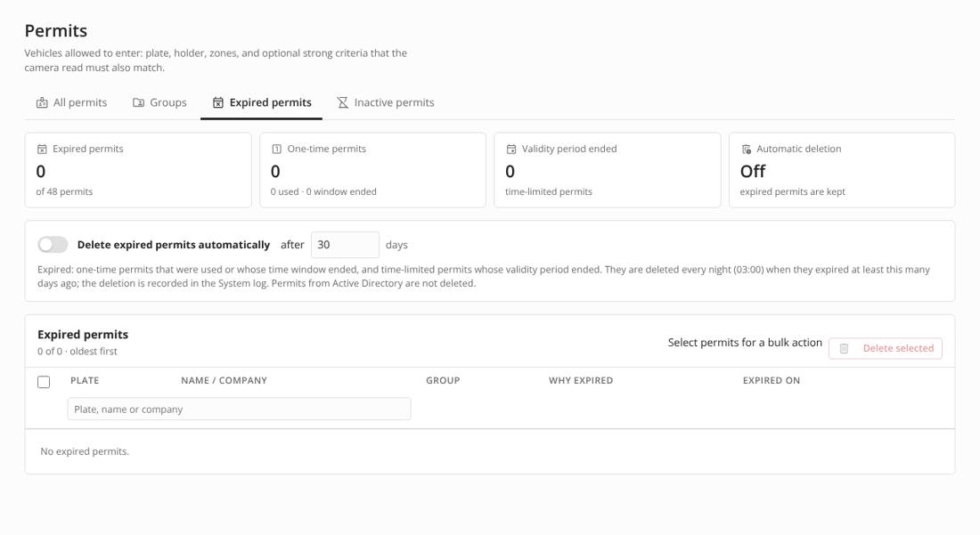Viewport: 980px width, 535px height.
Task: Click 'Select permits for a bulk action' text
Action: coord(745,342)
